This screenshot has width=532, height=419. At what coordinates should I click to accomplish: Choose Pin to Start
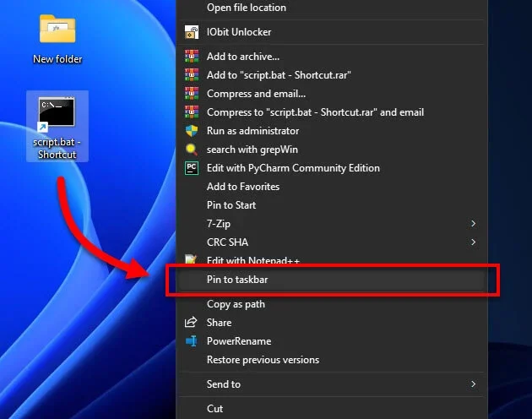[231, 205]
